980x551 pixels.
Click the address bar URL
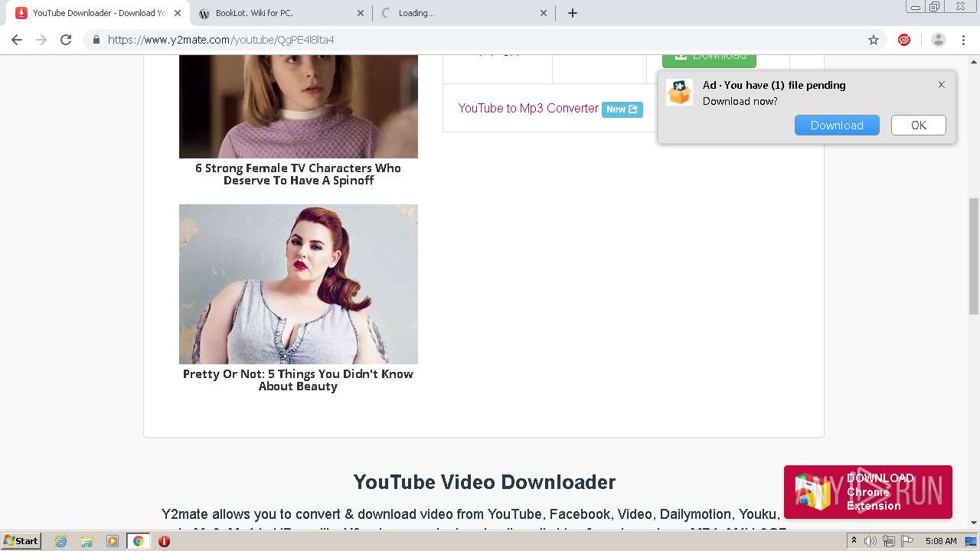click(x=220, y=40)
